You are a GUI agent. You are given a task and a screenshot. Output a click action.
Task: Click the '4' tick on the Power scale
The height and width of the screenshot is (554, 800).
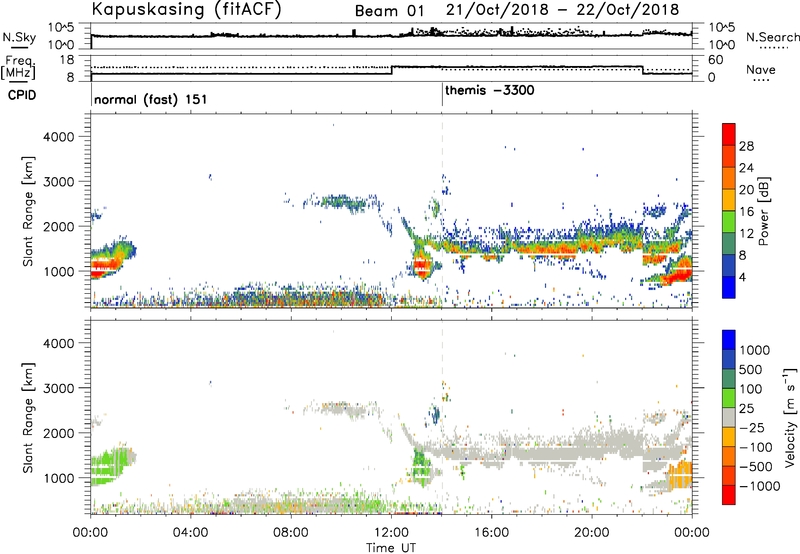742,277
